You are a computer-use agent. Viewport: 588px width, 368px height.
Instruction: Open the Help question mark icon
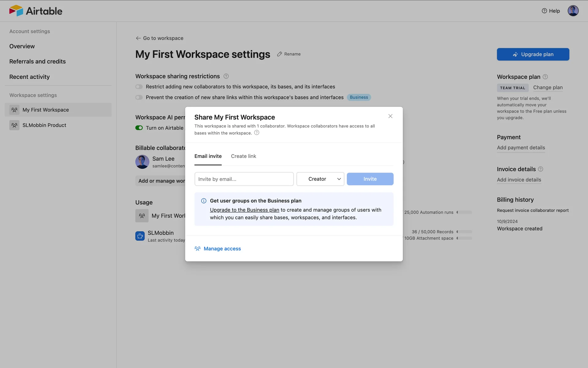click(544, 11)
